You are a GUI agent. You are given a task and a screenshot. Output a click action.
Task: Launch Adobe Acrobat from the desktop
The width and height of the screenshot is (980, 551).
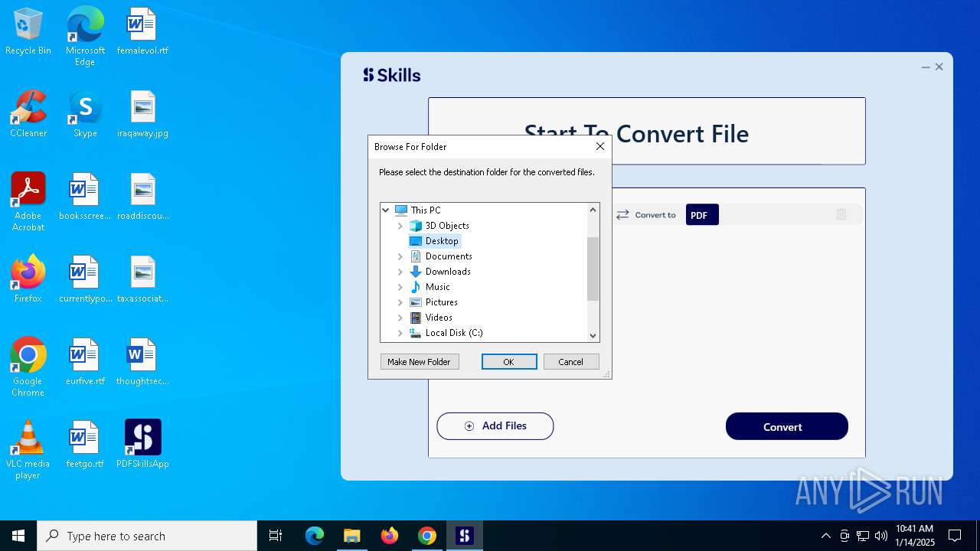(28, 202)
